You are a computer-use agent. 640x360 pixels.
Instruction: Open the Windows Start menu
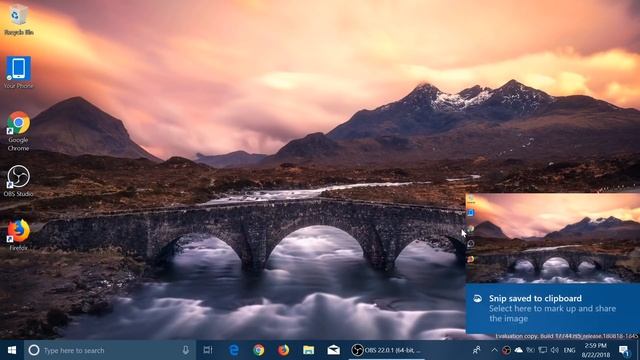tap(12, 350)
